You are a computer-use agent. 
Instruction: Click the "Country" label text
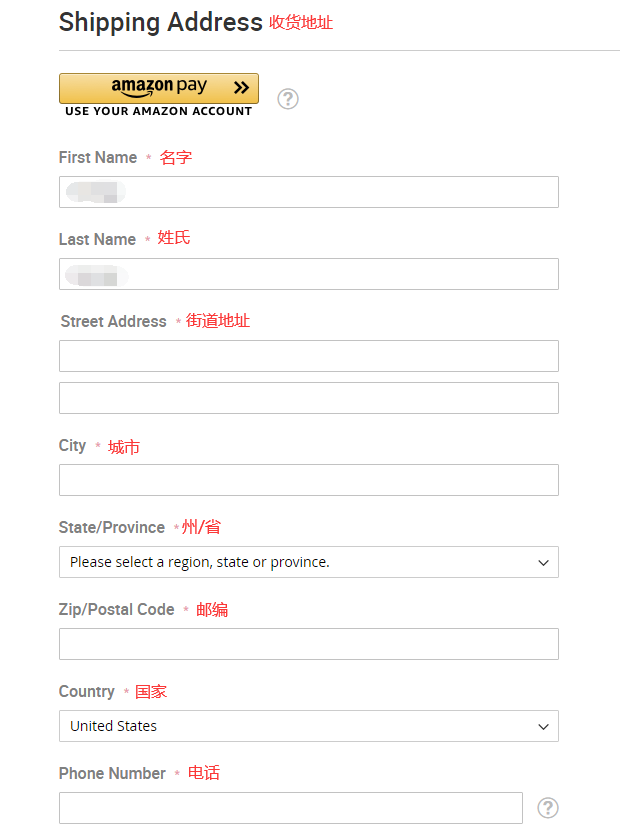(x=86, y=691)
